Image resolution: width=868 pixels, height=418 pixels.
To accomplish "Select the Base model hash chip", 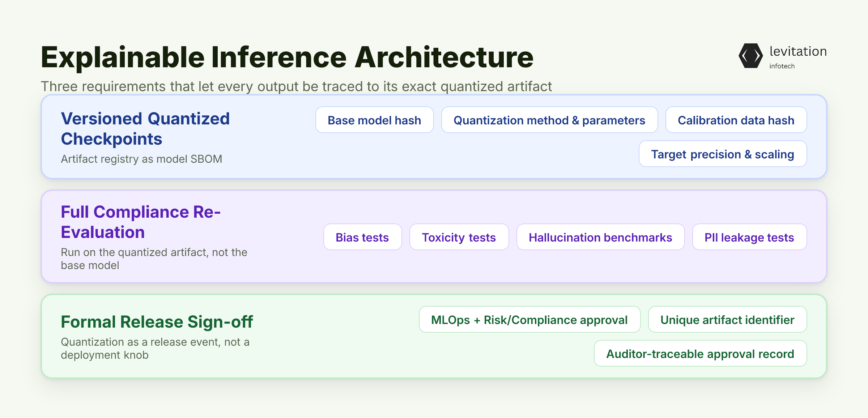I will (375, 120).
